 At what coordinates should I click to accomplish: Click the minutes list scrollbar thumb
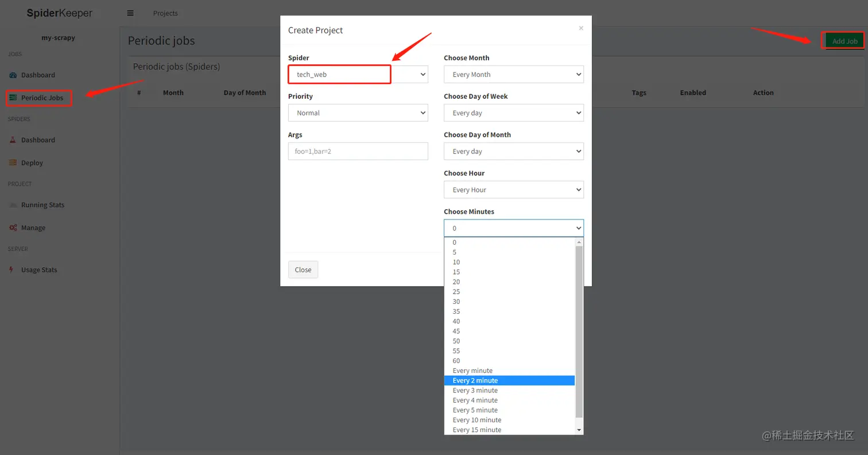point(579,332)
